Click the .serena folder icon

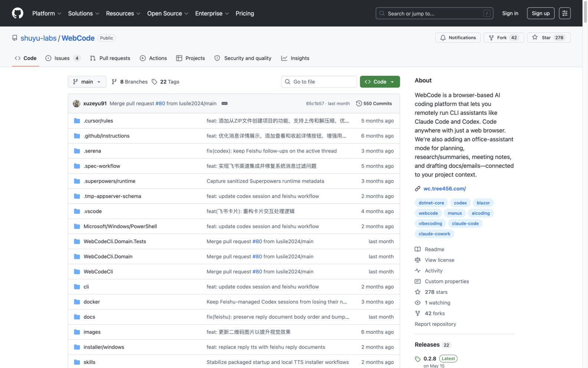pos(77,151)
